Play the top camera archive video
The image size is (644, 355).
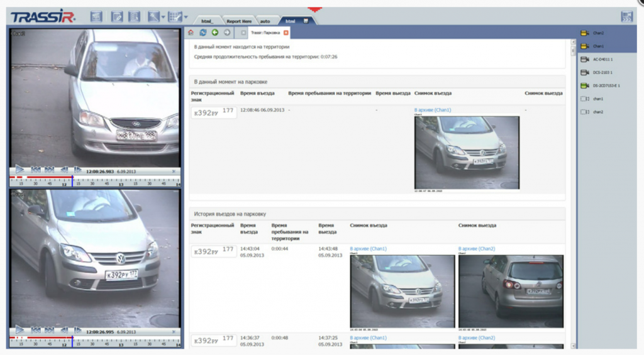[x=19, y=169]
